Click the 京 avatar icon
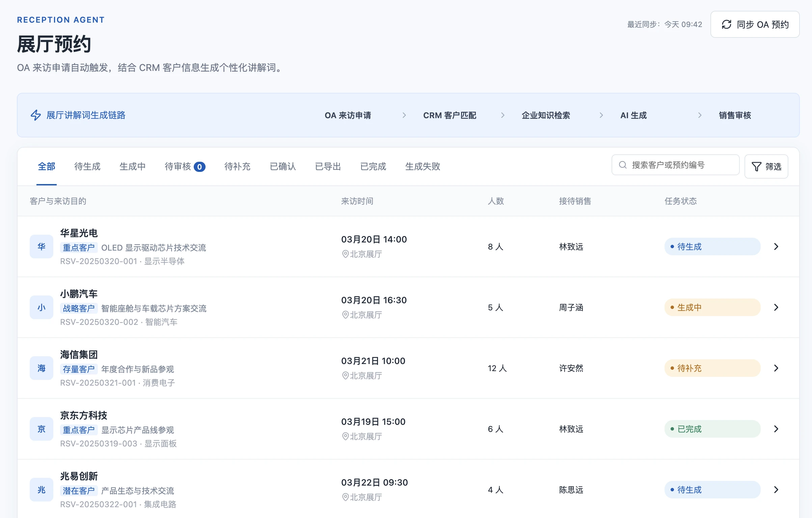Viewport: 812px width, 518px height. 42,429
